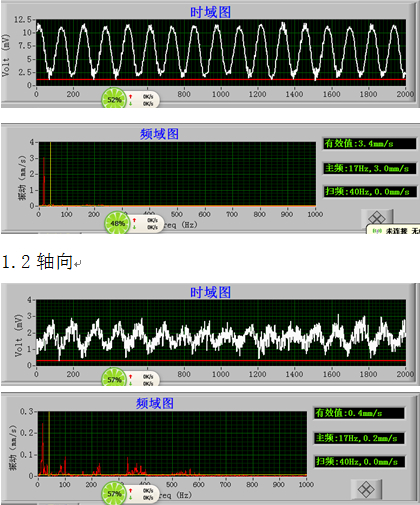Click the 未连接 network status tooltip
Image resolution: width=420 pixels, height=505 pixels.
[x=393, y=230]
